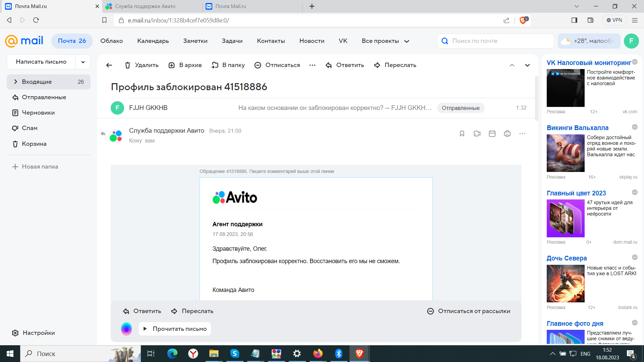Отписаться от рассылки Авито
Viewport: 644px width, 362px height.
(469, 311)
